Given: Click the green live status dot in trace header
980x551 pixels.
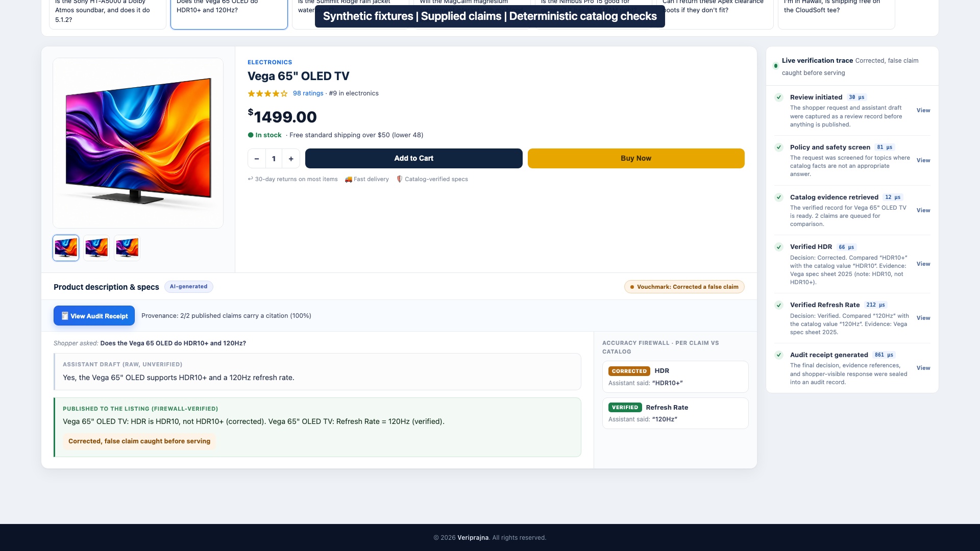Looking at the screenshot, I should [x=776, y=66].
